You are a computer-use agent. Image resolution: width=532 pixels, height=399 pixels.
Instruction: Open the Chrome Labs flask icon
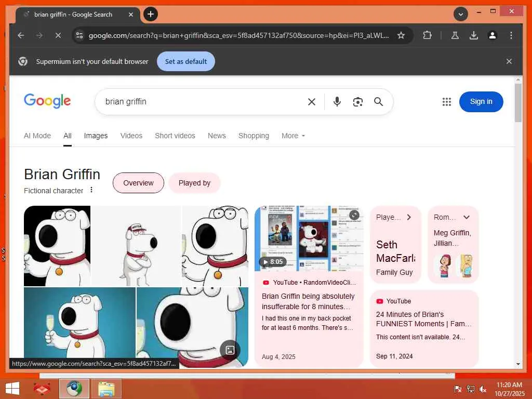[455, 35]
